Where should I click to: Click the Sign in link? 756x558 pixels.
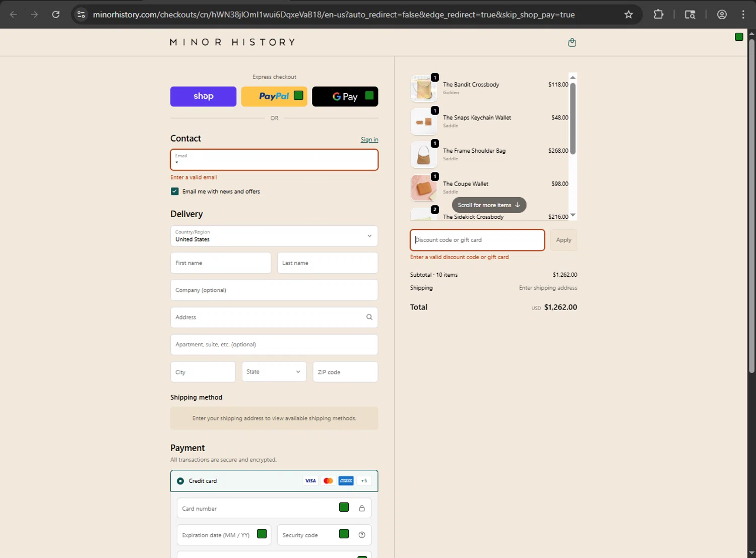[x=369, y=140]
